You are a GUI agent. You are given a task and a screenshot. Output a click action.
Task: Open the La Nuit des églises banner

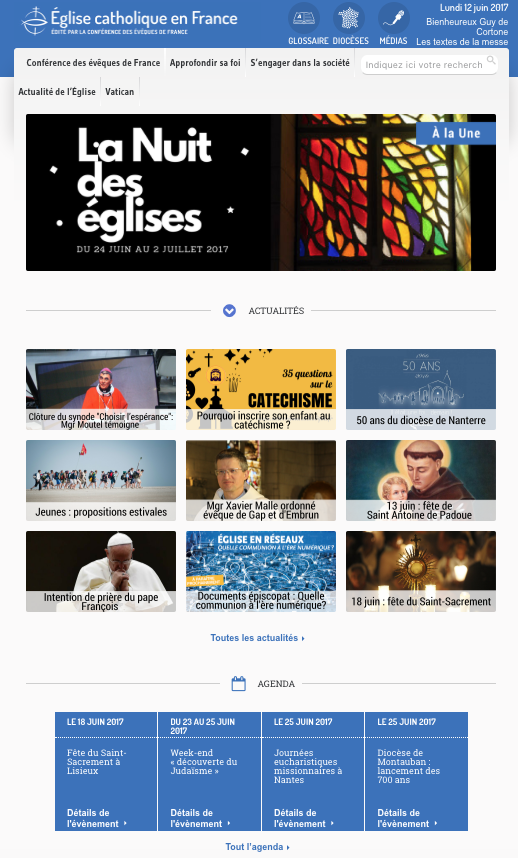[261, 192]
